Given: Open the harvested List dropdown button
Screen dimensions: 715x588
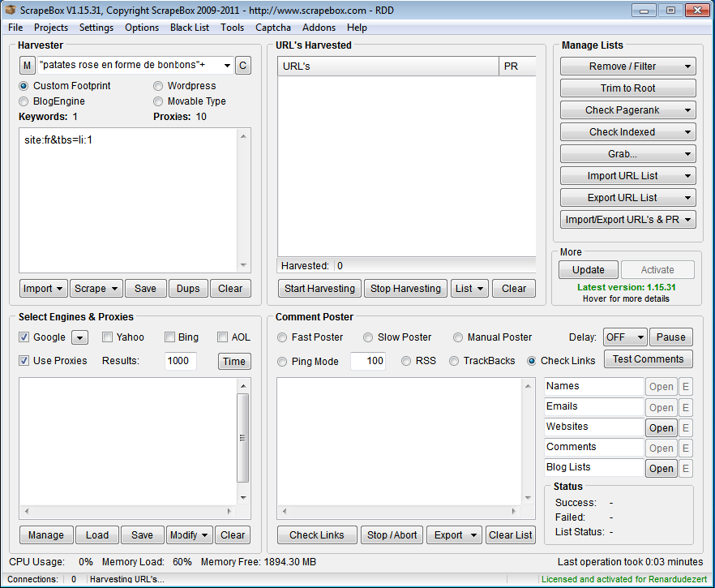Looking at the screenshot, I should [x=469, y=289].
